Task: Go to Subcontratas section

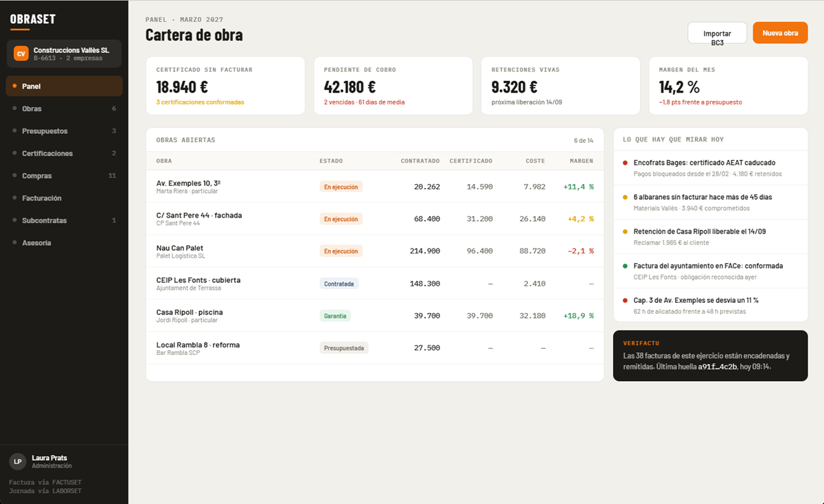Action: point(64,220)
